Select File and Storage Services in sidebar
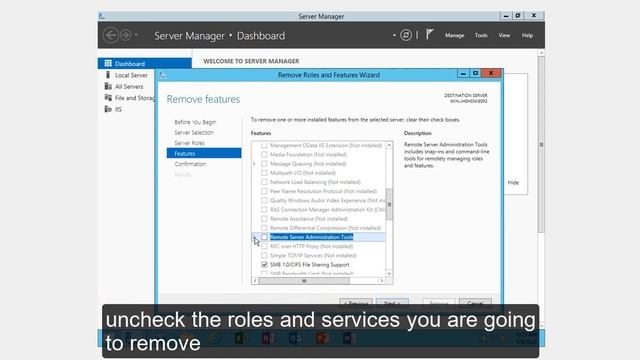640x360 pixels. [x=130, y=98]
